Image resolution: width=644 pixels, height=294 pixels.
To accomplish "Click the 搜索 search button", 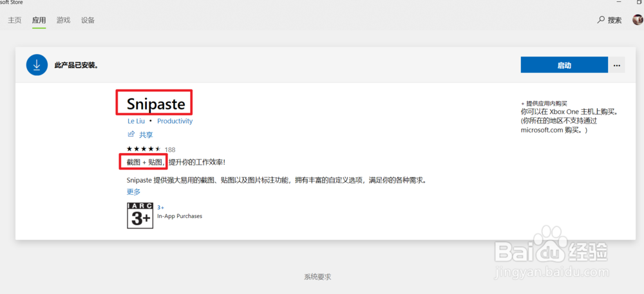I will click(x=609, y=20).
